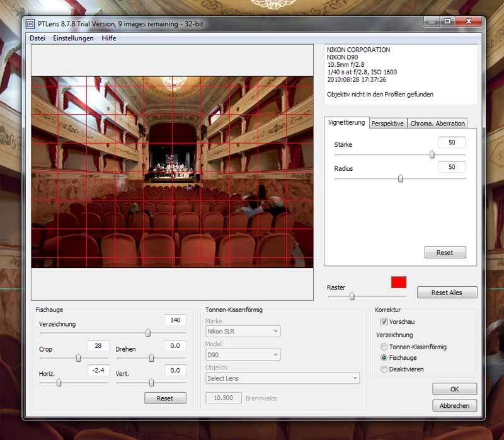
Task: Confirm with the OK button
Action: click(x=454, y=389)
